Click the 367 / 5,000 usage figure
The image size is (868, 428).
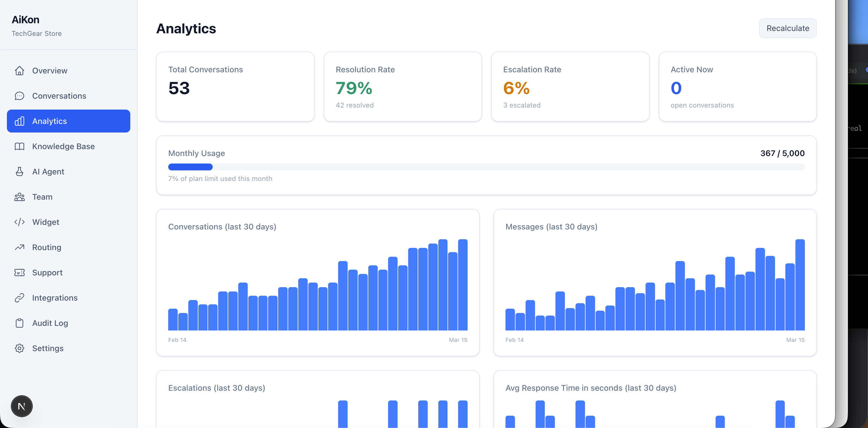tap(782, 153)
